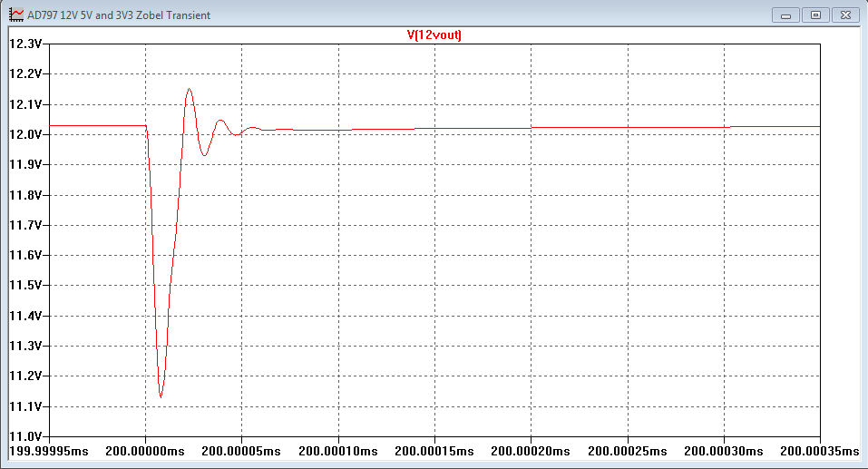Click the 11.9V vertical axis label
868x469 pixels.
(x=25, y=164)
